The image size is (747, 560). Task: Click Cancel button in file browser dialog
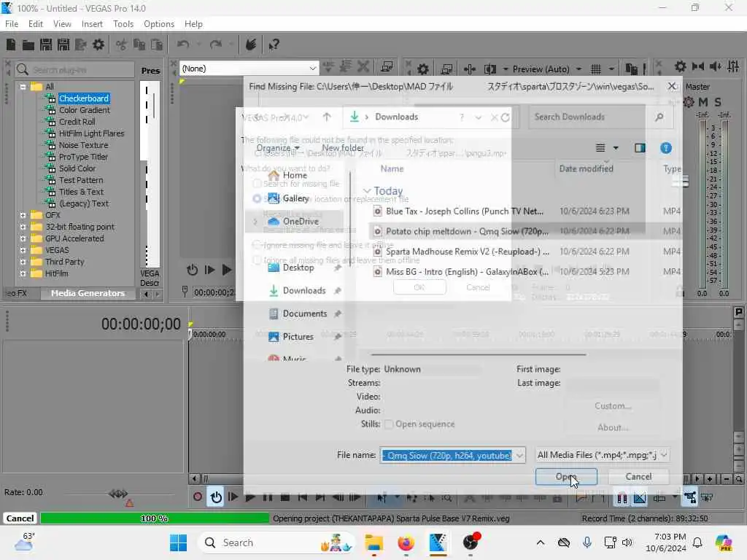(x=638, y=477)
